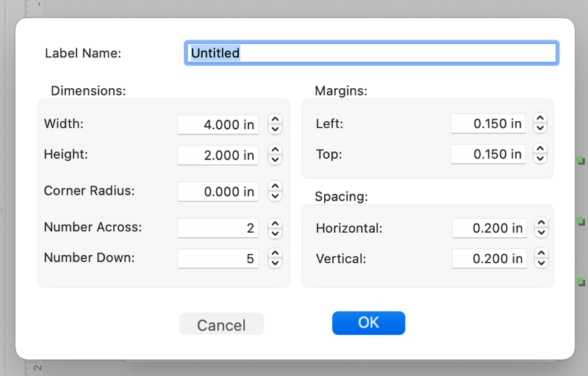Click the Width value field

[x=218, y=124]
